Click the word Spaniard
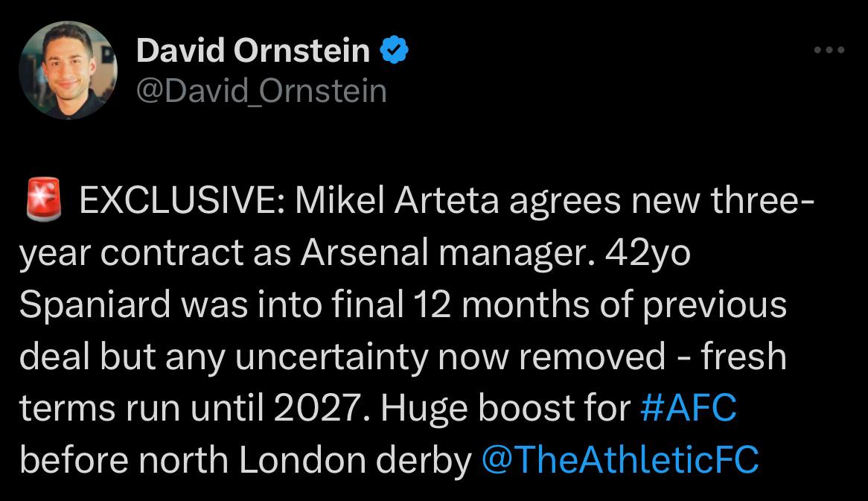 (95, 305)
